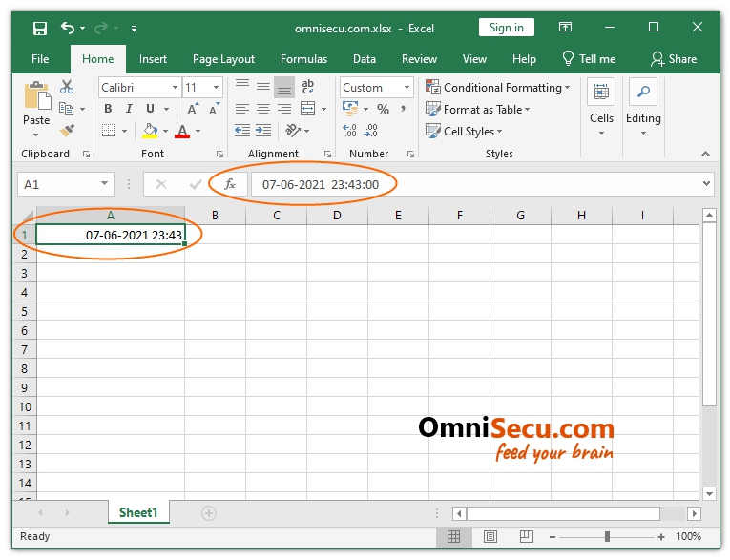This screenshot has width=730, height=560.
Task: Click Accounting Number Format icon
Action: coord(350,109)
